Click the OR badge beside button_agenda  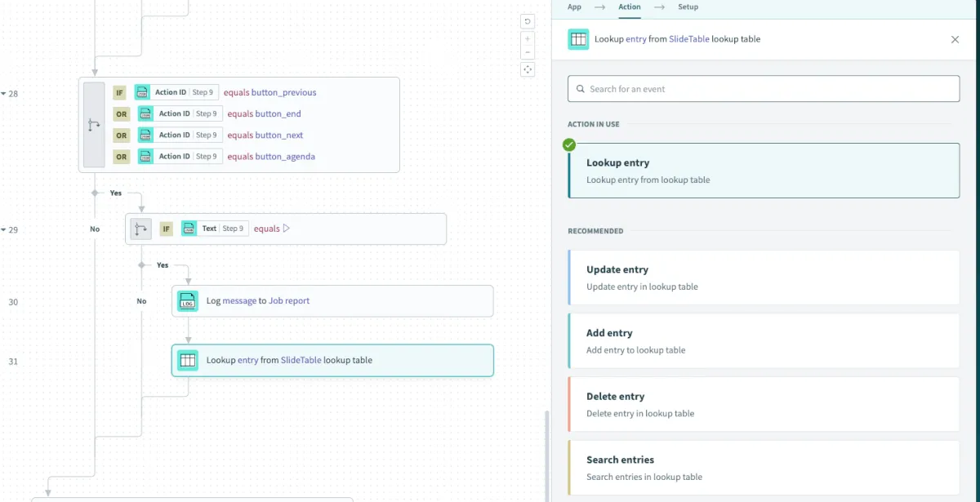click(x=122, y=157)
